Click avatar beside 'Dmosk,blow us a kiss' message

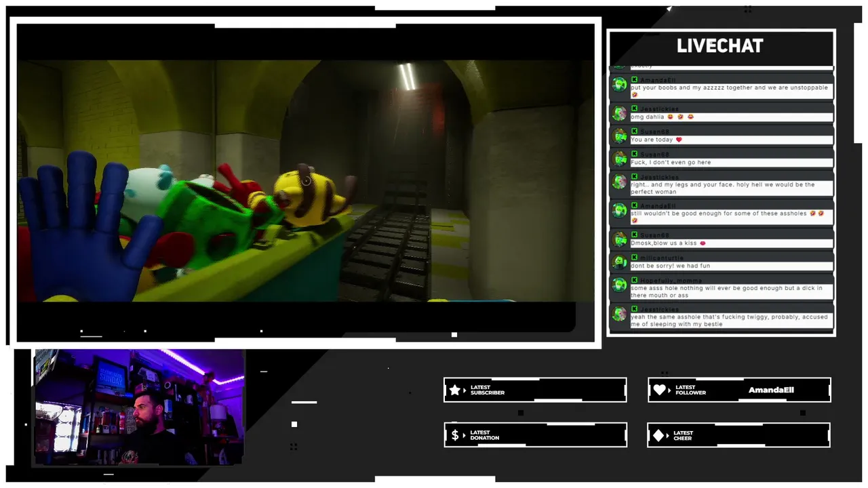(619, 239)
